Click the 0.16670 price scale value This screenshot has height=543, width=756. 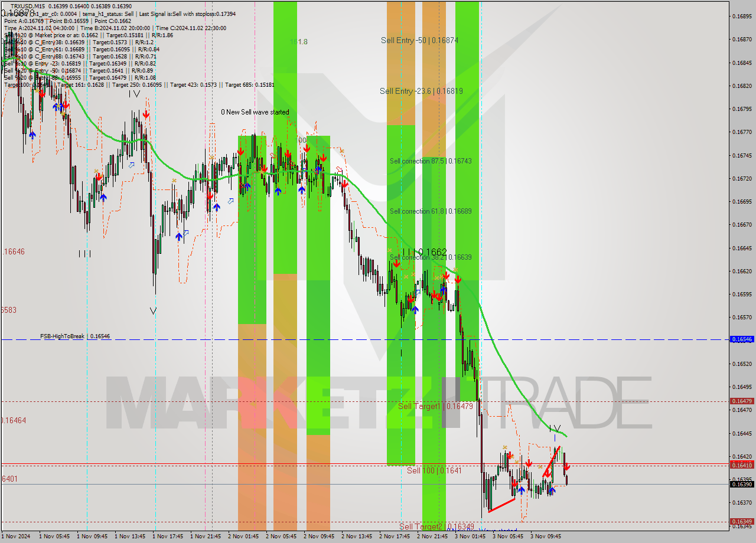tap(742, 225)
